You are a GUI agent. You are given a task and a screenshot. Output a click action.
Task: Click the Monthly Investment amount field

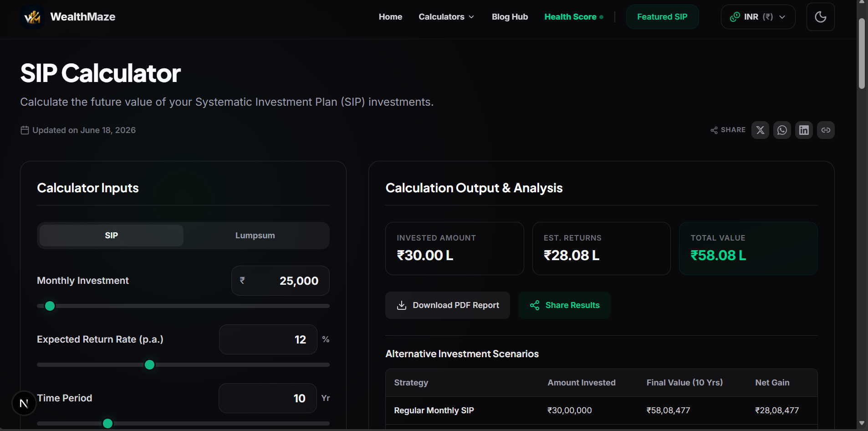[281, 281]
